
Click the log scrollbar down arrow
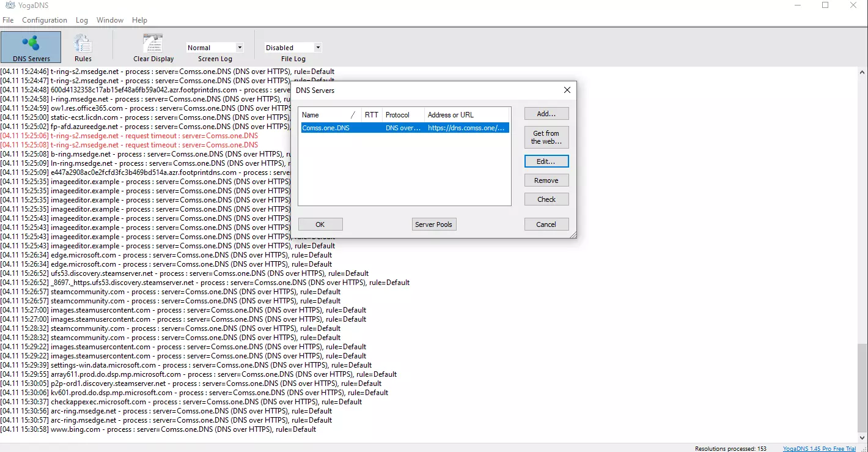(862, 438)
